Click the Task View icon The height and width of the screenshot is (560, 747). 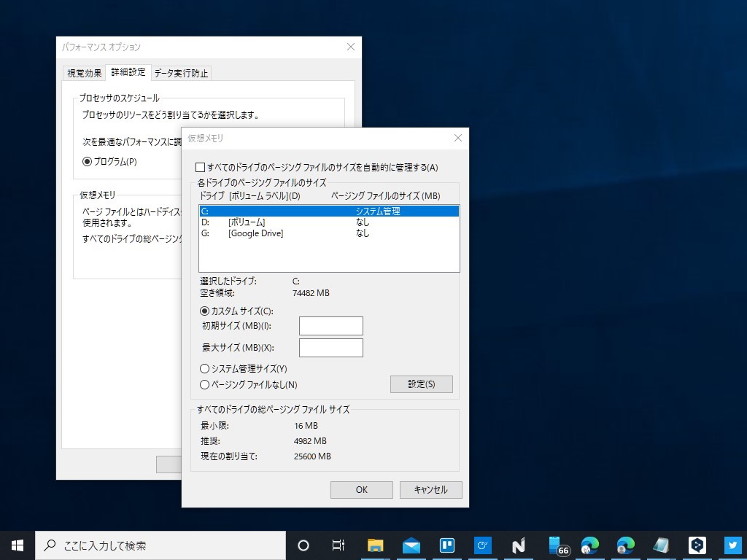tap(338, 545)
